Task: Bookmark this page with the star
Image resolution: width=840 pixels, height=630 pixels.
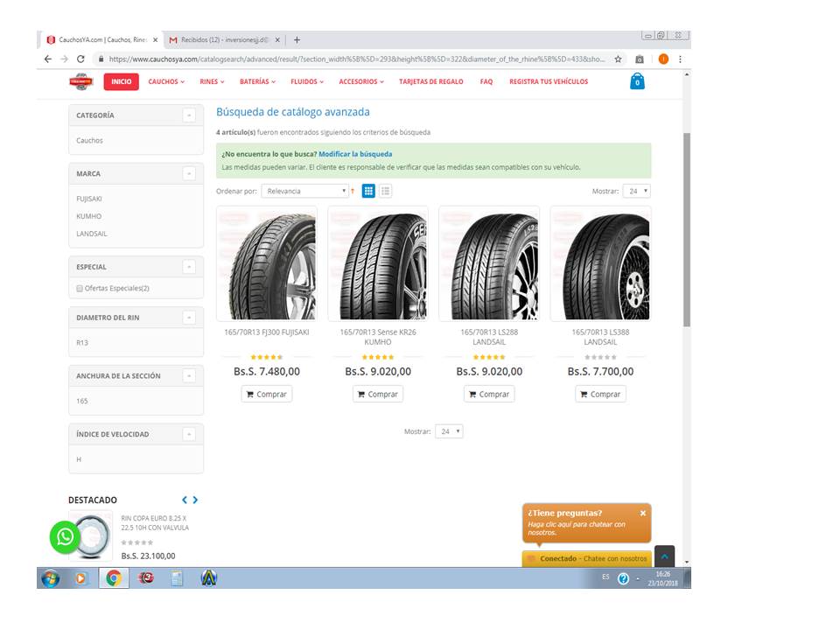Action: coord(619,59)
